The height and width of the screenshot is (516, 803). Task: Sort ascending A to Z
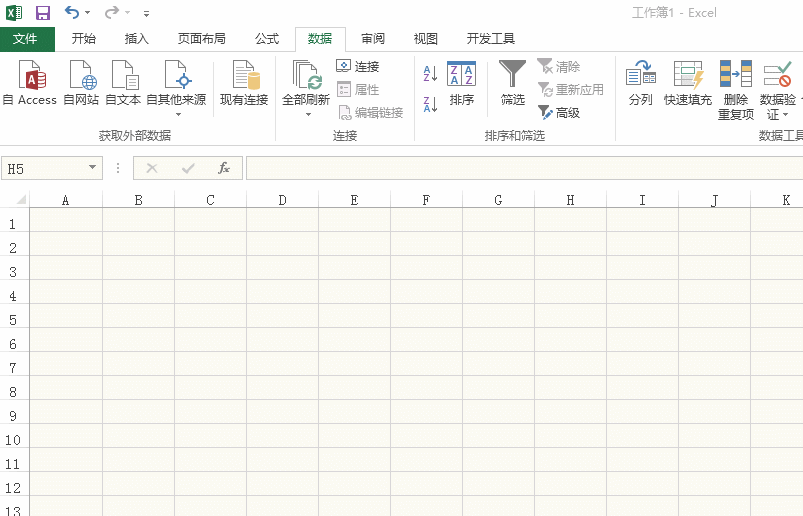click(430, 74)
